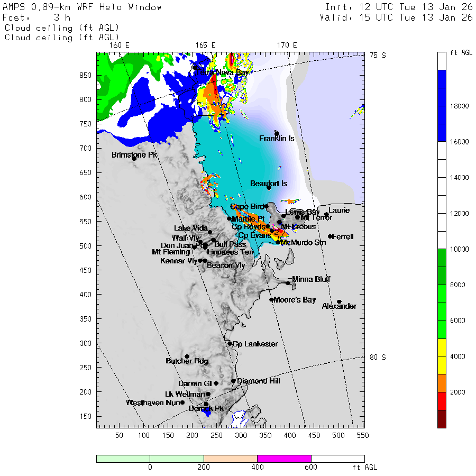Click the Marble Pt station label
This screenshot has height=476, width=476.
pos(248,219)
